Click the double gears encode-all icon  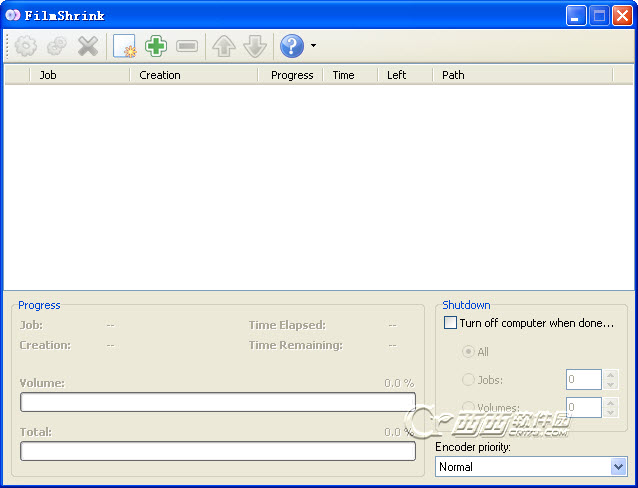57,46
